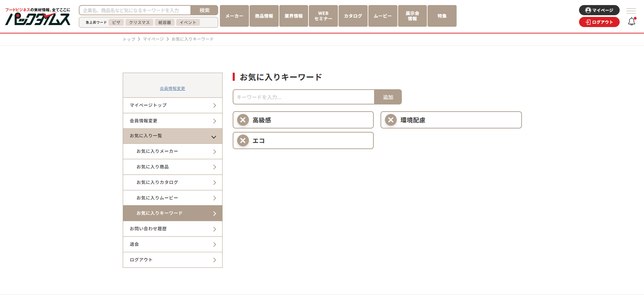
Task: Collapse the お気に入り一覧 sidebar section
Action: (x=172, y=136)
